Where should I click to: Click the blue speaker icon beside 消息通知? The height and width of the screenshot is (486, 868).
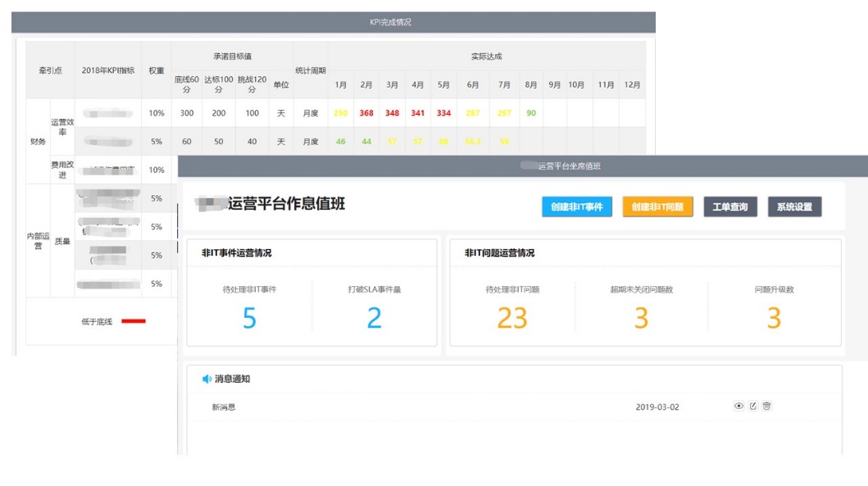tap(208, 377)
